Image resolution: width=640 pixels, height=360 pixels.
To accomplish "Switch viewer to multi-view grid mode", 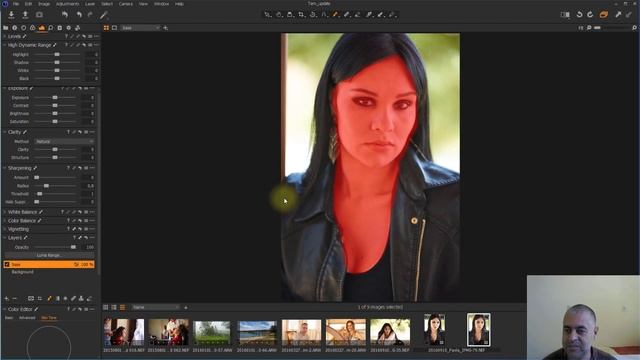I will (x=106, y=28).
